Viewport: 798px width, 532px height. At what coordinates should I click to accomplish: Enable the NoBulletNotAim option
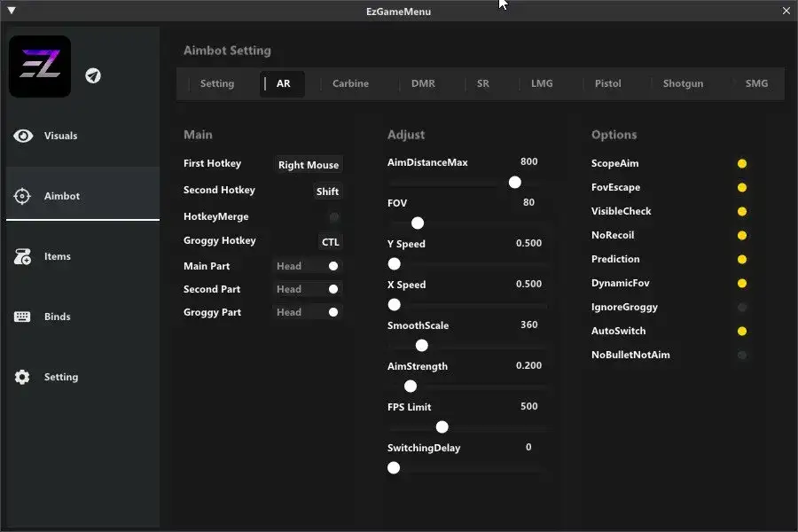point(741,356)
